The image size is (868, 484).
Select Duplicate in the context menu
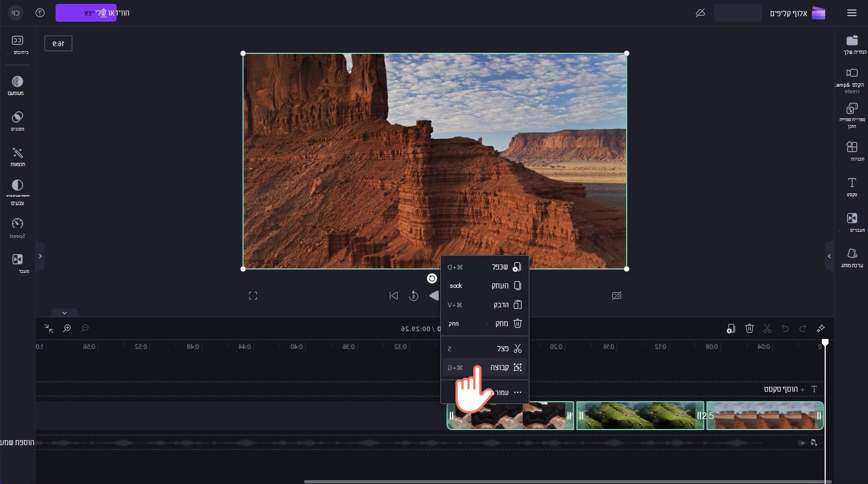pyautogui.click(x=485, y=267)
